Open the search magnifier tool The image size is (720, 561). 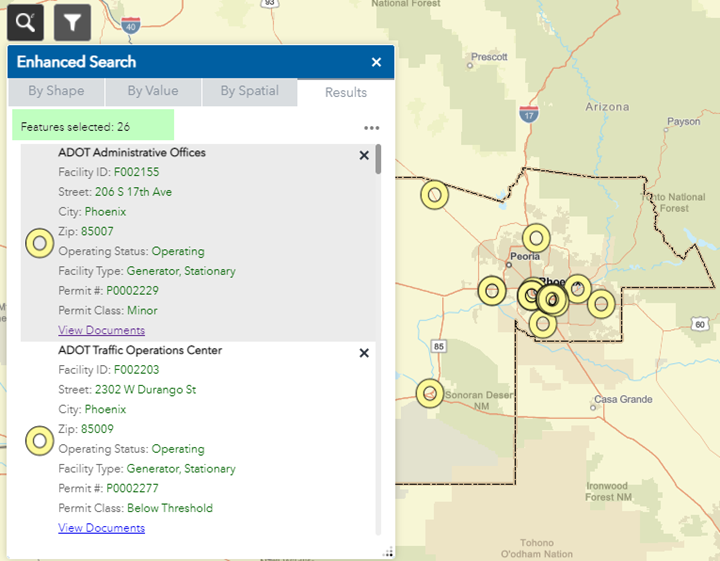25,22
